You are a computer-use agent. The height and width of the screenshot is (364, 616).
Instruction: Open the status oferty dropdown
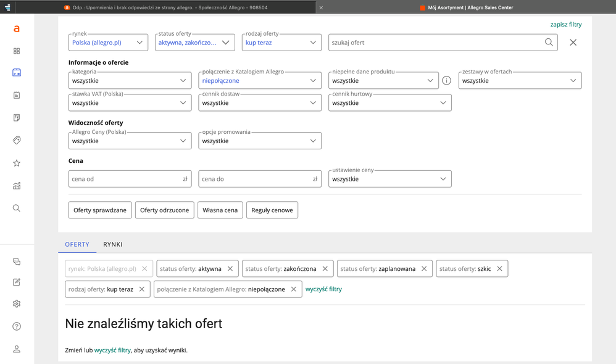point(195,43)
